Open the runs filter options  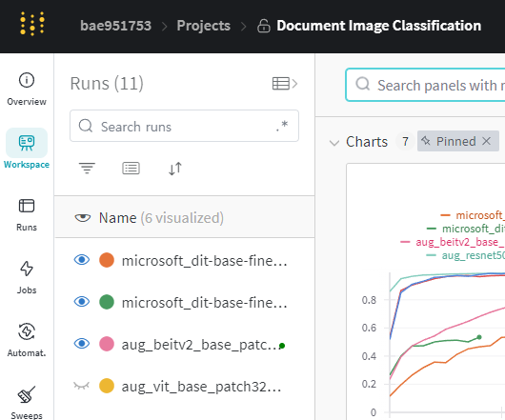coord(87,168)
